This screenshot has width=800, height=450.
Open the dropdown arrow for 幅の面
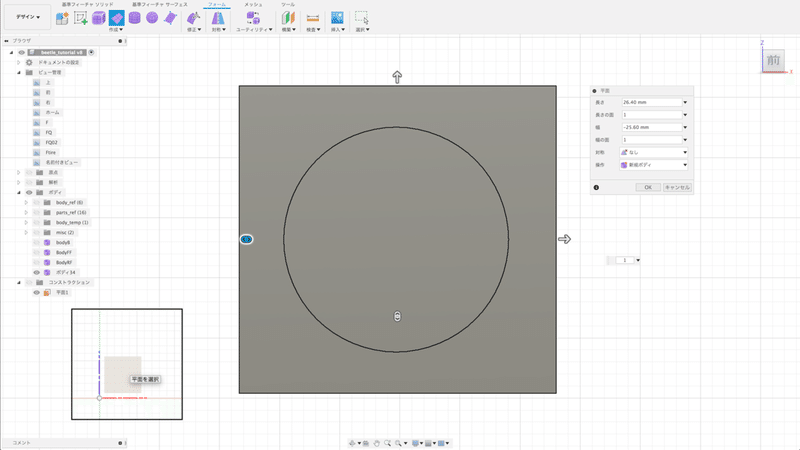click(685, 140)
